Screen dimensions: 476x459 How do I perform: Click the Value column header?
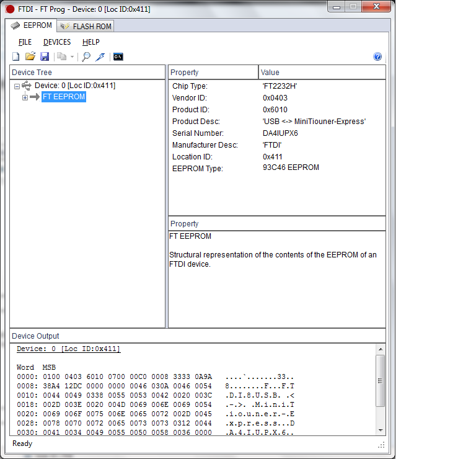322,73
